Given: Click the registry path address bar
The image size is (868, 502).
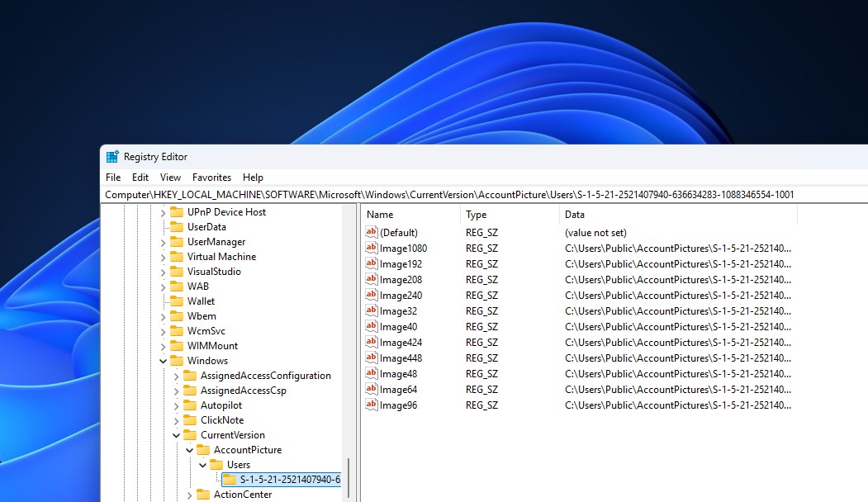Looking at the screenshot, I should coord(484,195).
